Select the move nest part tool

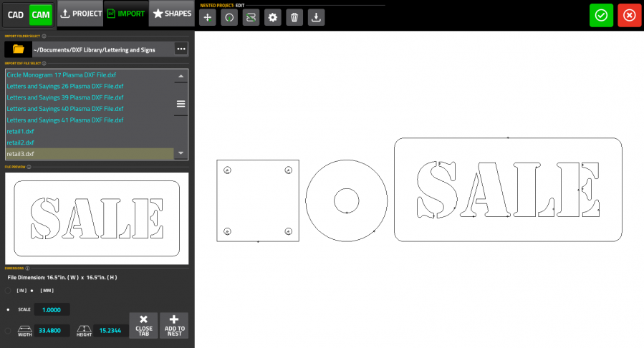[208, 17]
